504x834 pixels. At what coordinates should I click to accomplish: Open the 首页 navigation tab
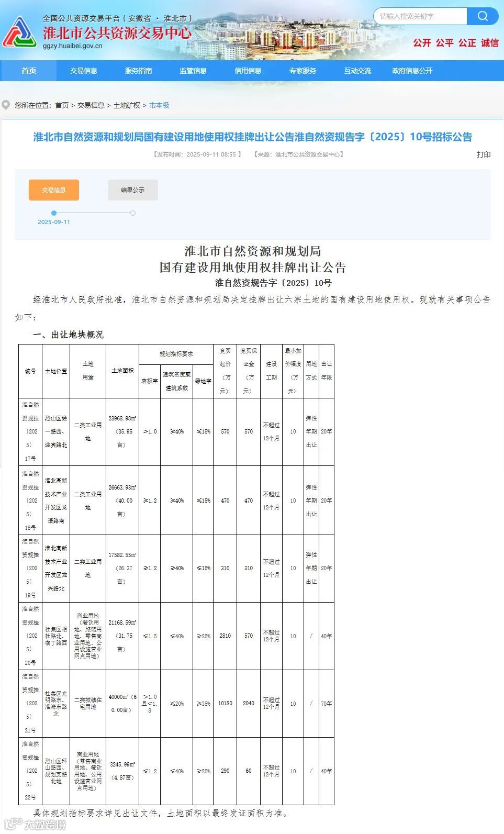tap(29, 71)
